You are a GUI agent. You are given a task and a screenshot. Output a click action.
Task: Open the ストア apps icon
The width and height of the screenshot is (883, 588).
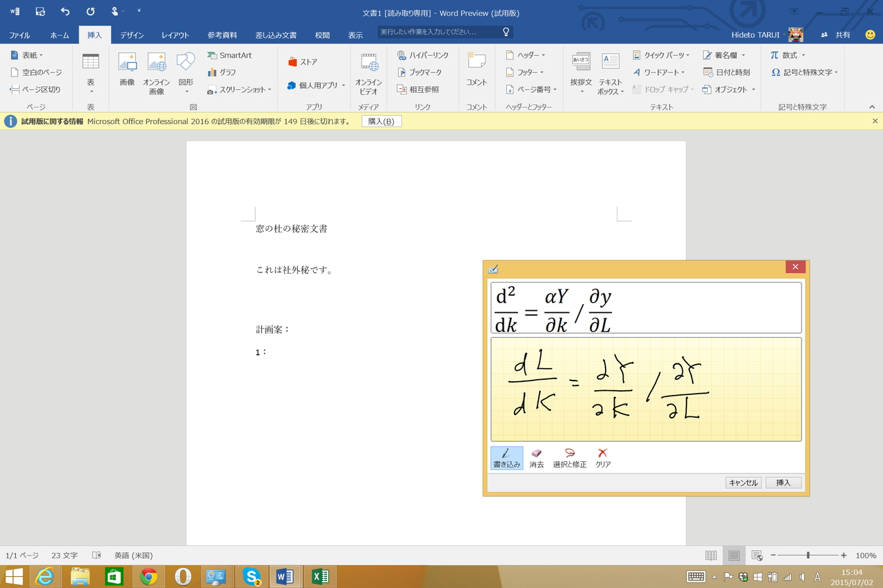(x=292, y=61)
